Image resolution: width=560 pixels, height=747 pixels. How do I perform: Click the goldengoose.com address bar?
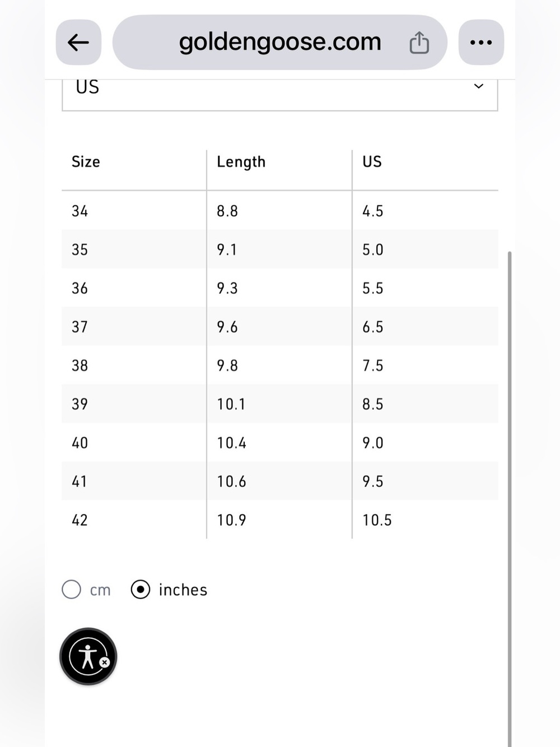(x=280, y=42)
